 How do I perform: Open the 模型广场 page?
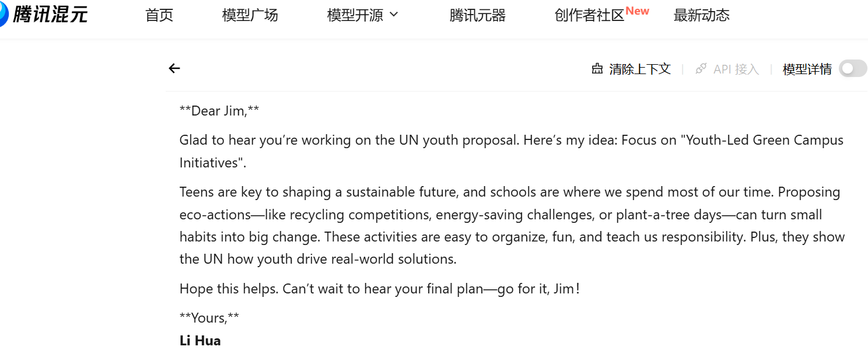click(250, 15)
